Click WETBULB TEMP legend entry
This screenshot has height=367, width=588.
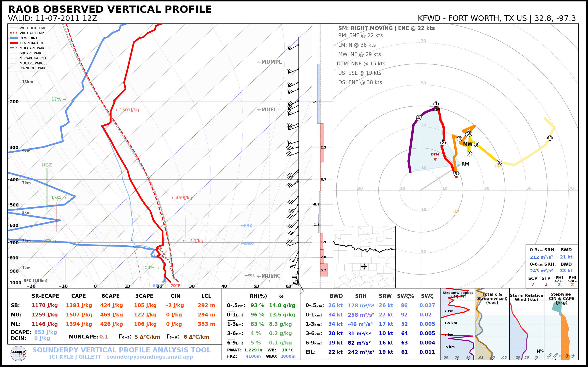pos(33,28)
